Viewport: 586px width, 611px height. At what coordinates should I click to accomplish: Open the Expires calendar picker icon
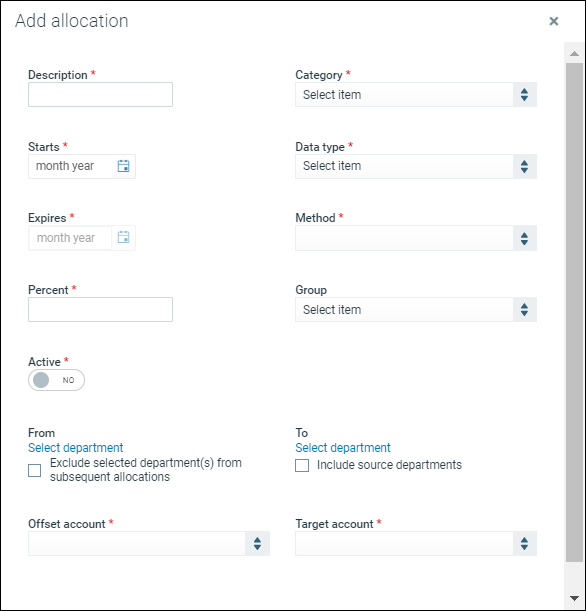tap(124, 237)
